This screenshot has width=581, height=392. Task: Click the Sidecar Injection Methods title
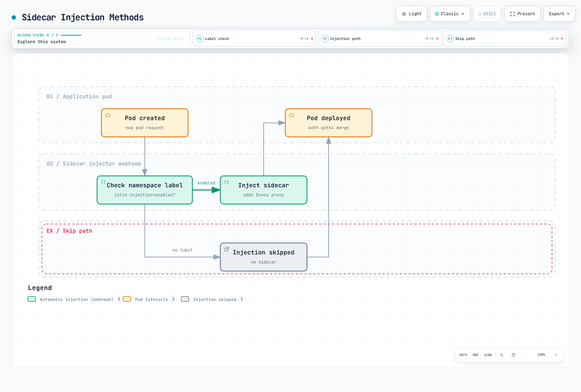click(83, 17)
